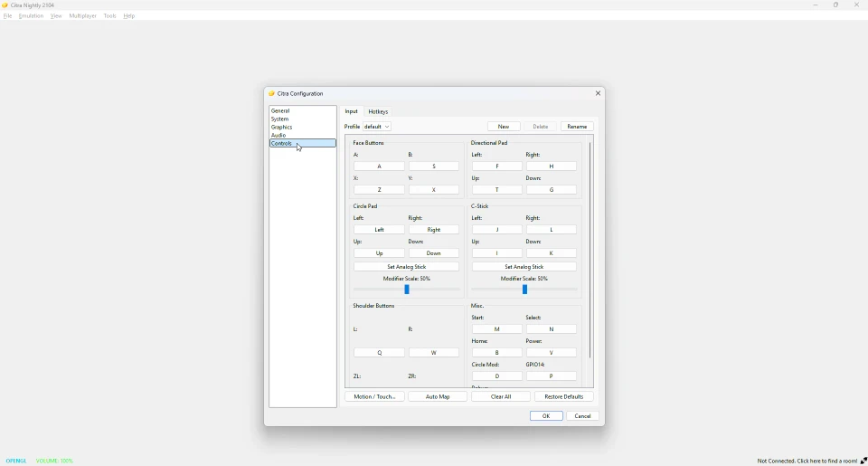Remap Circle Pad Up binding

point(379,253)
